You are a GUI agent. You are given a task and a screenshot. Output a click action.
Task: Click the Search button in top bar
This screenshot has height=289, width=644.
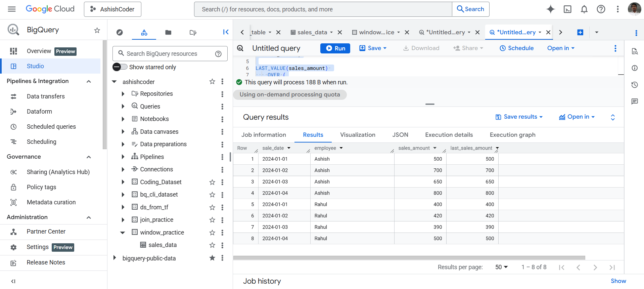[471, 9]
